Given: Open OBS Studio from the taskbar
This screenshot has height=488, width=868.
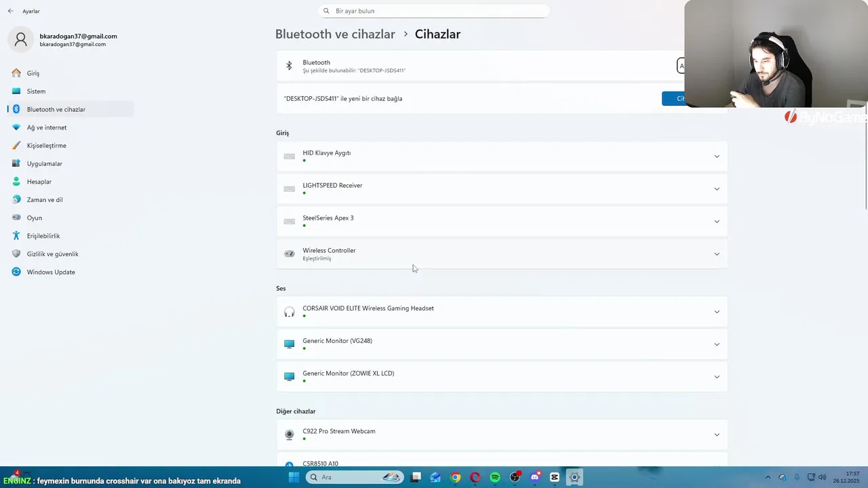Looking at the screenshot, I should 515,477.
